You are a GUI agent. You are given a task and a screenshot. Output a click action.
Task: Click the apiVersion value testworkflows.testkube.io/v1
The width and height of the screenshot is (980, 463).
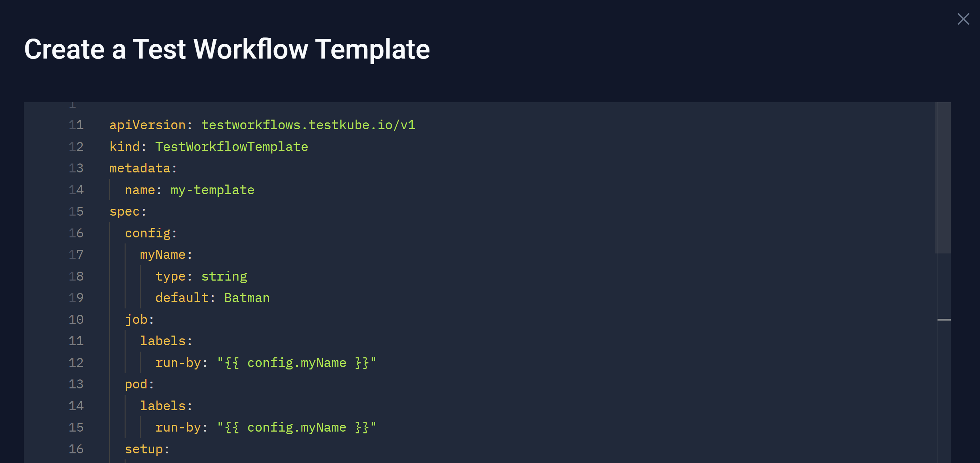[x=308, y=125]
